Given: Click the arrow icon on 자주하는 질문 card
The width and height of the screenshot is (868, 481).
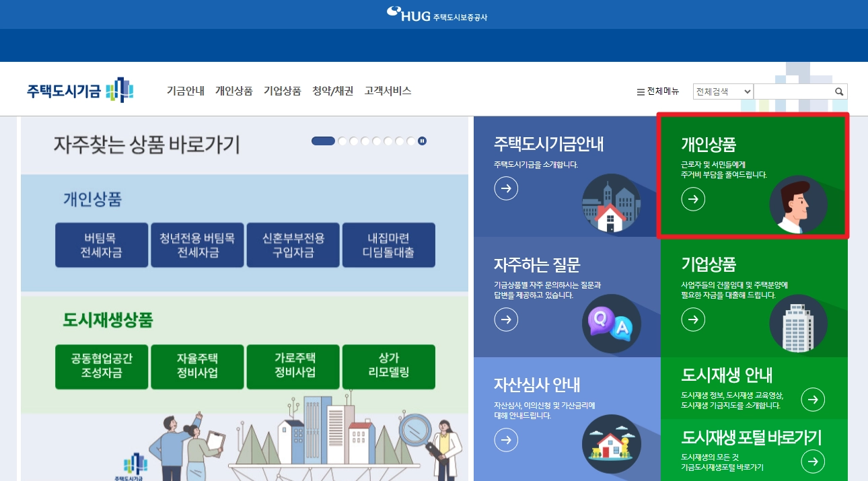Looking at the screenshot, I should pos(506,319).
